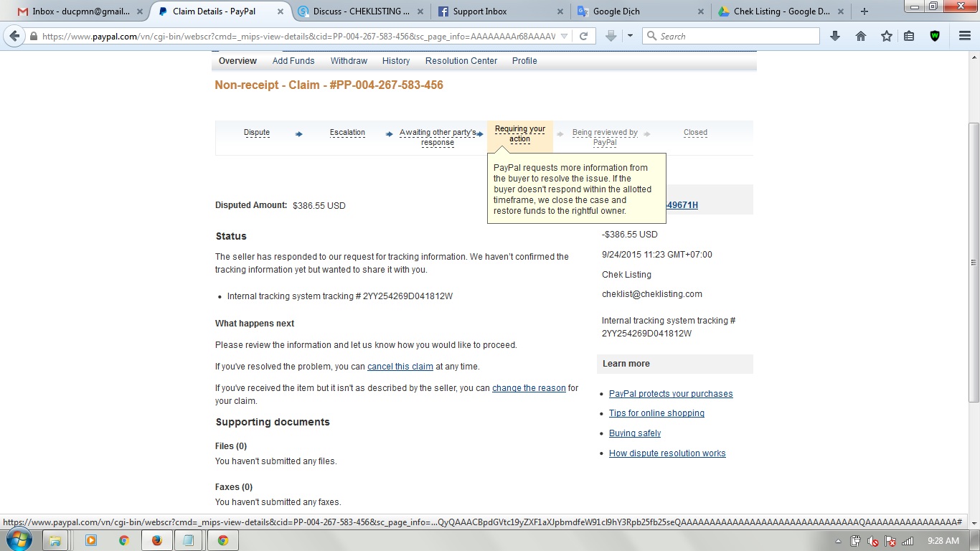Open the Buying safely link
The height and width of the screenshot is (551, 980).
(x=635, y=433)
